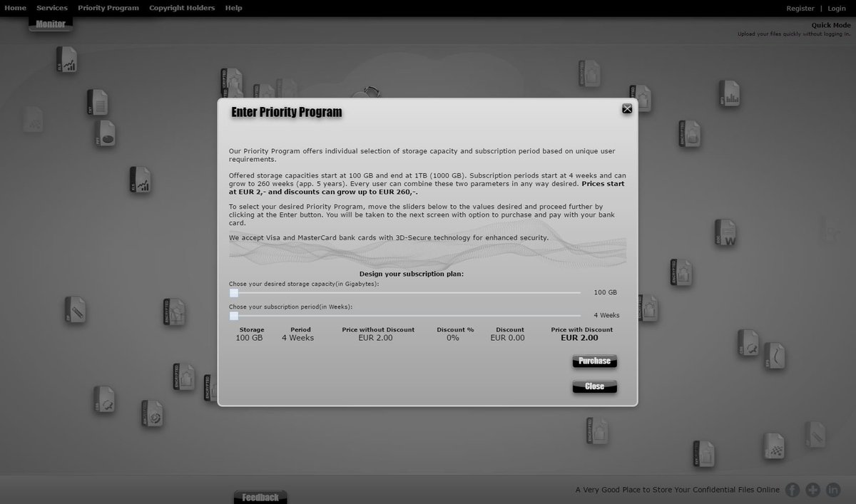Open the Feedback tab

coord(260,497)
